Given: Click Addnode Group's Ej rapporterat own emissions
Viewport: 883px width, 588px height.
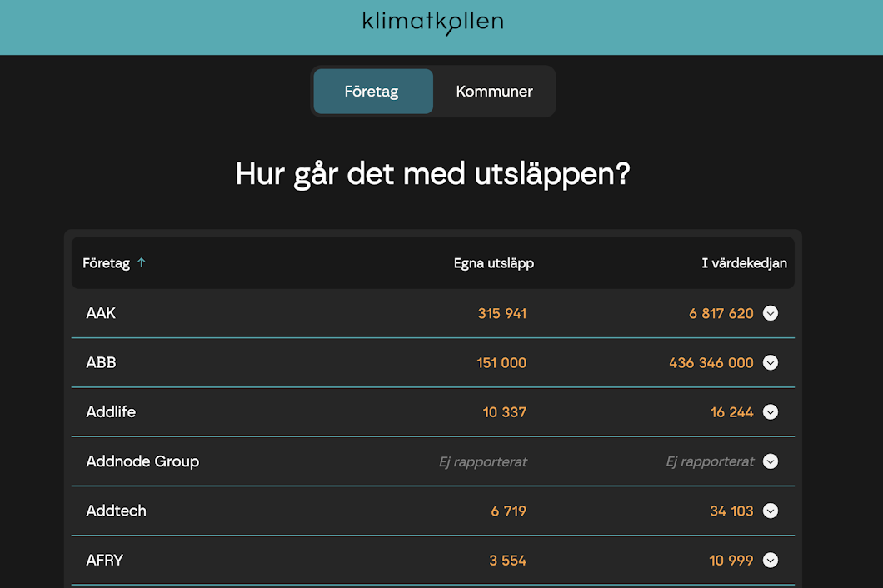Looking at the screenshot, I should pos(483,462).
